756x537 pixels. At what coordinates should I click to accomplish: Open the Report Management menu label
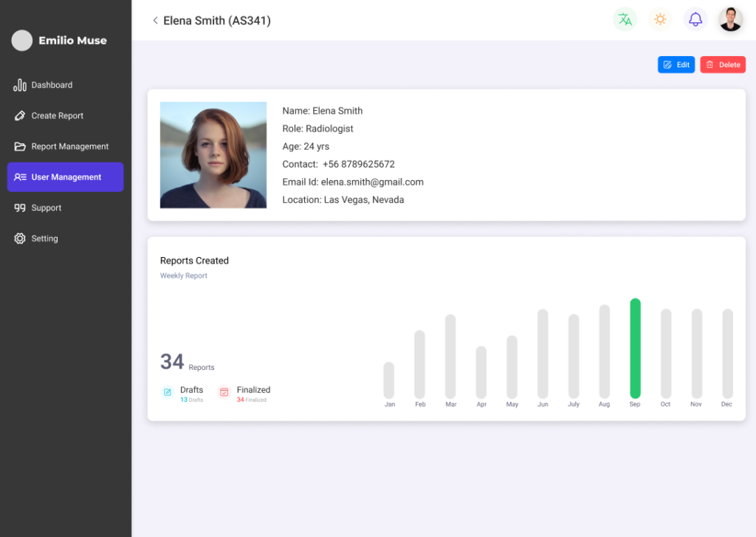pos(70,146)
